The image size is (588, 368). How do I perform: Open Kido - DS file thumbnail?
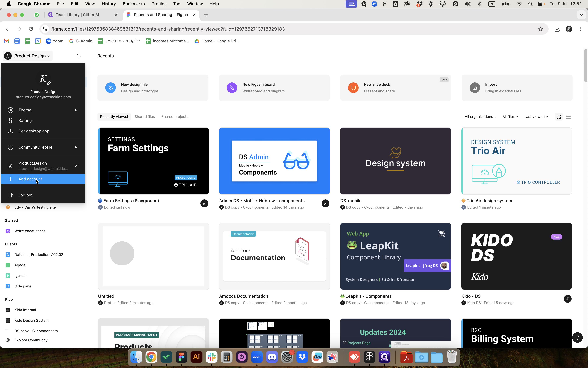[517, 256]
